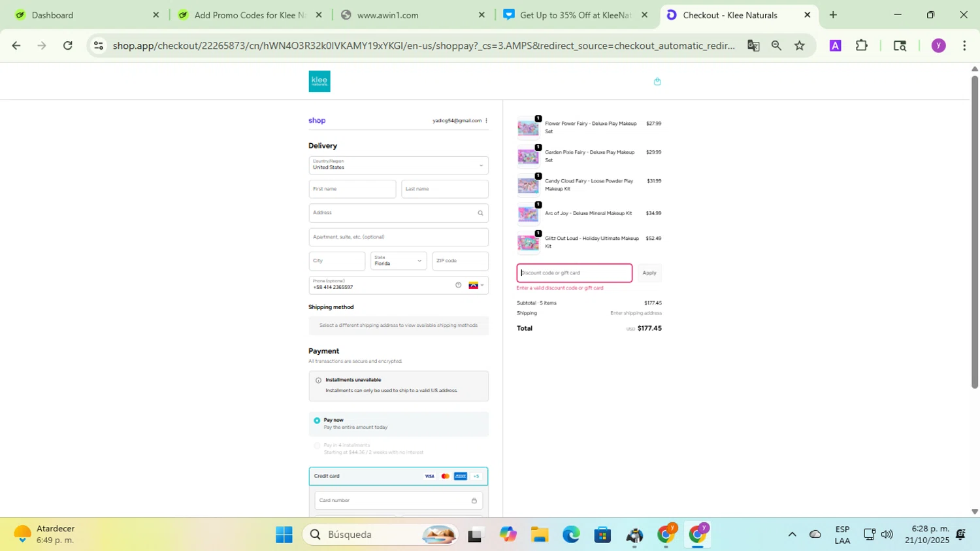View site information icon in address bar

click(x=99, y=46)
